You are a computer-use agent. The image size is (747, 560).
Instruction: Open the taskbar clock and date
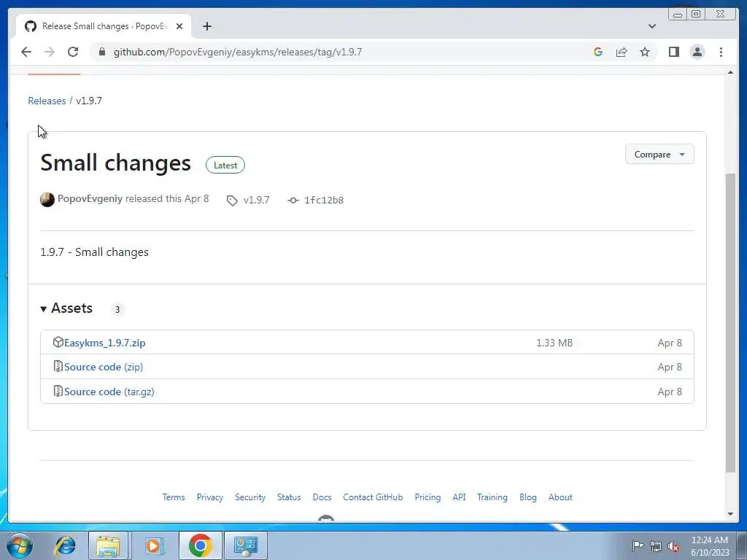pyautogui.click(x=710, y=546)
